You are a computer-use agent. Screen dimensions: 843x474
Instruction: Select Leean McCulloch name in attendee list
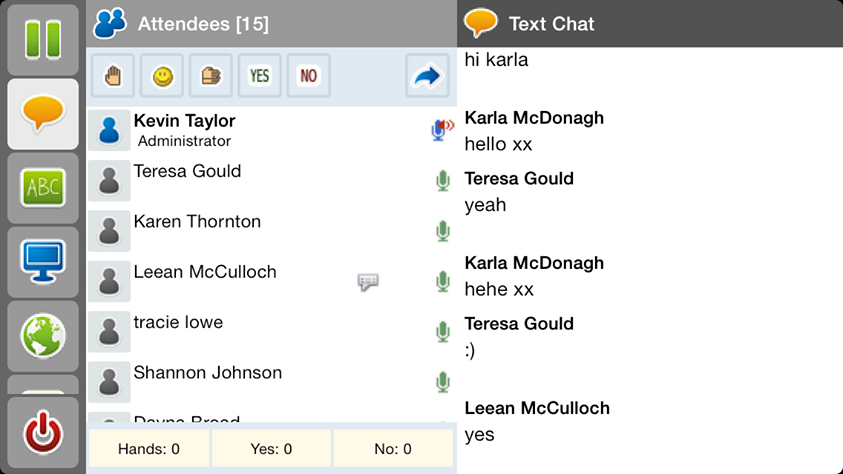(x=205, y=272)
